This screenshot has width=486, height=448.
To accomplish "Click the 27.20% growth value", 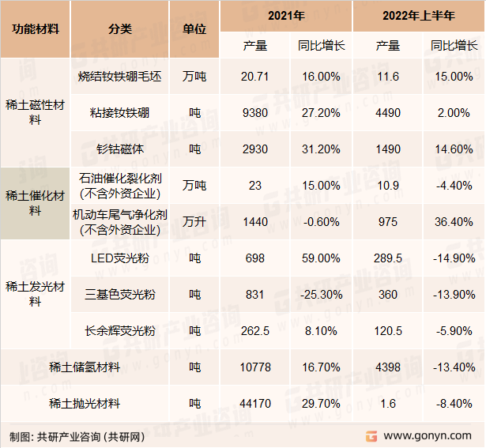I will click(x=322, y=113).
